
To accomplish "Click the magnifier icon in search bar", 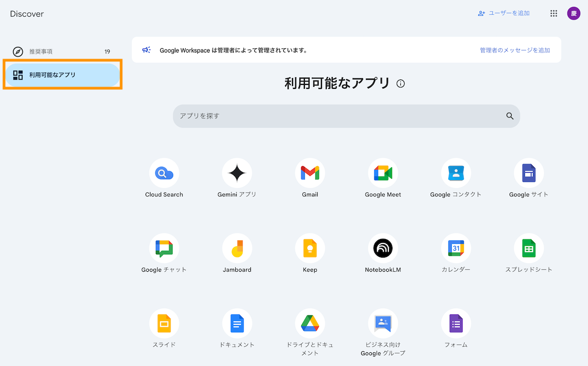I will 510,116.
